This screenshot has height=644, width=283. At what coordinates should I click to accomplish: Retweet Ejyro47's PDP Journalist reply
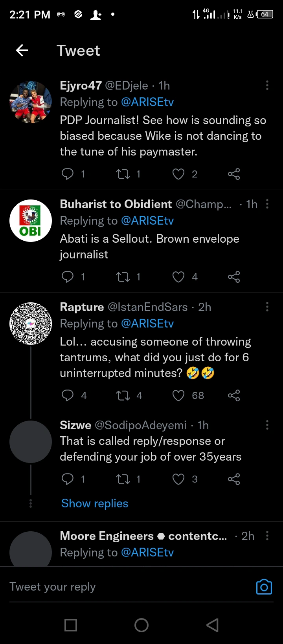pos(123,174)
